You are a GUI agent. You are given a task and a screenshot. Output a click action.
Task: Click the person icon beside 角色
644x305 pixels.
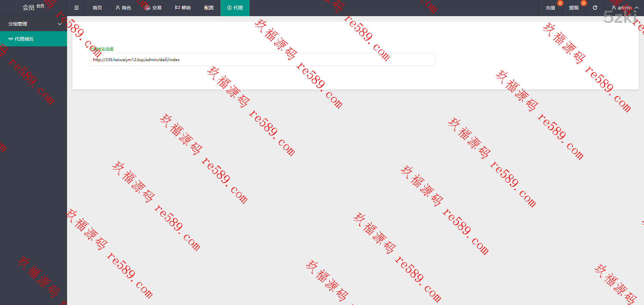[x=118, y=8]
